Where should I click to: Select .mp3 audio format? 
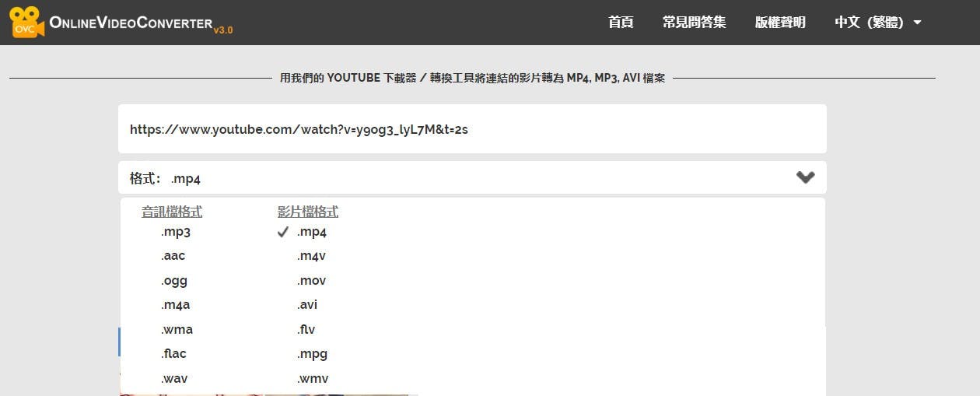(x=176, y=232)
